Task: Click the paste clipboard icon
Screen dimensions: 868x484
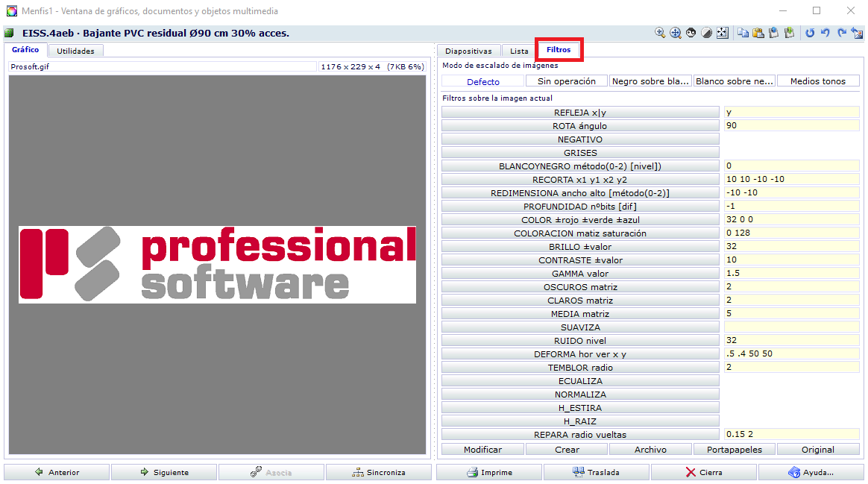Action: coord(758,34)
